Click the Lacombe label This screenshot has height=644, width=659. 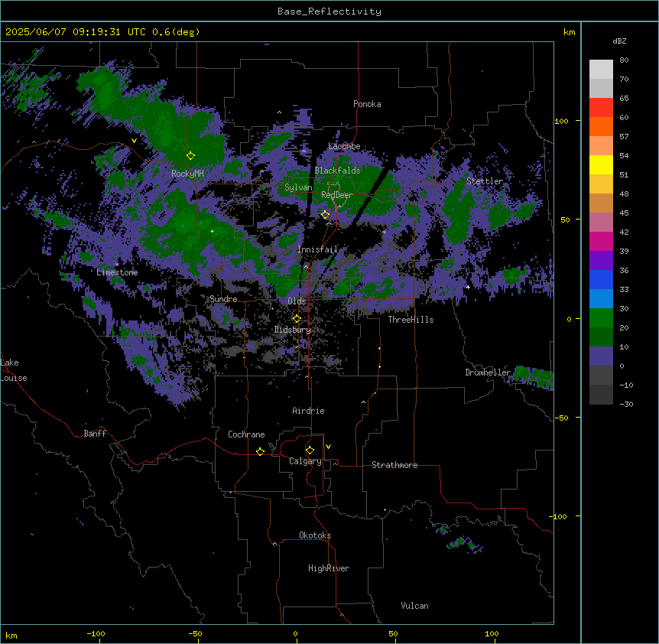tap(344, 146)
